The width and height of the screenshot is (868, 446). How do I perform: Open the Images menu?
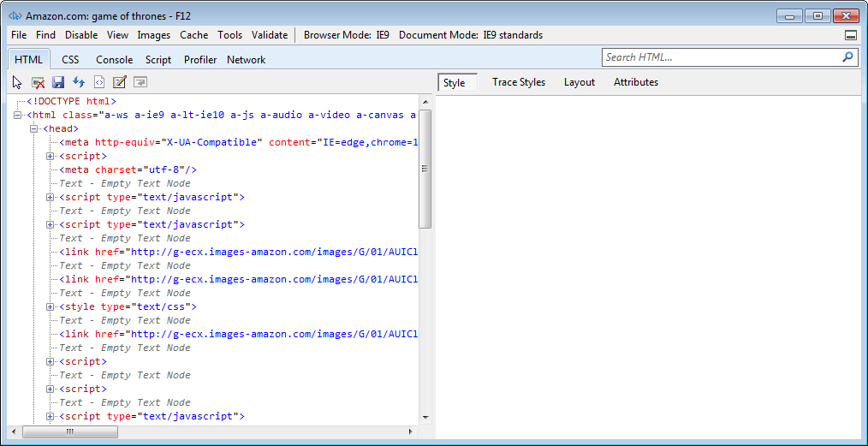pos(154,35)
